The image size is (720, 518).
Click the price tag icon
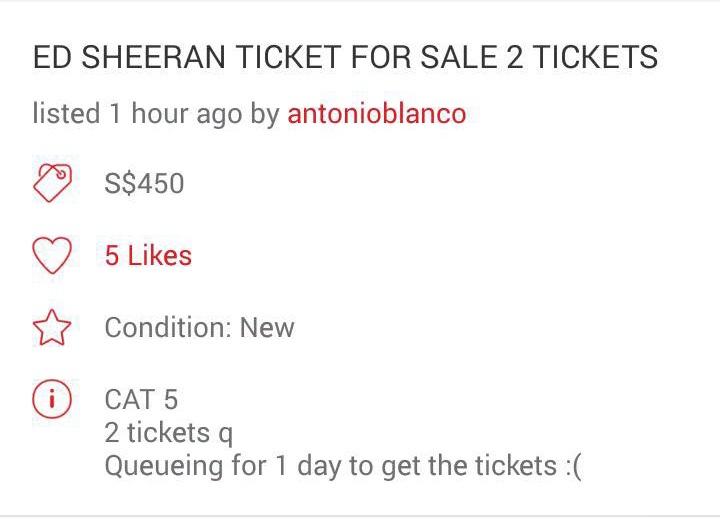pyautogui.click(x=52, y=183)
